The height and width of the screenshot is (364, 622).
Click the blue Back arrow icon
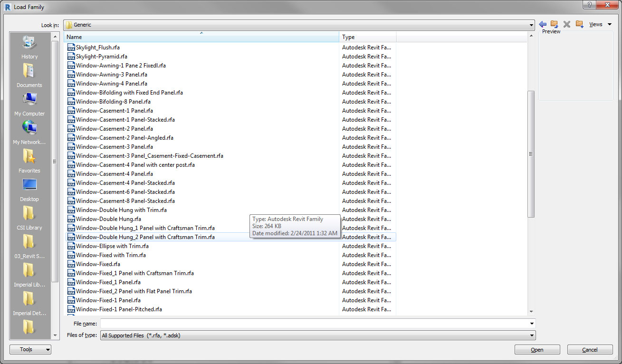pos(543,24)
